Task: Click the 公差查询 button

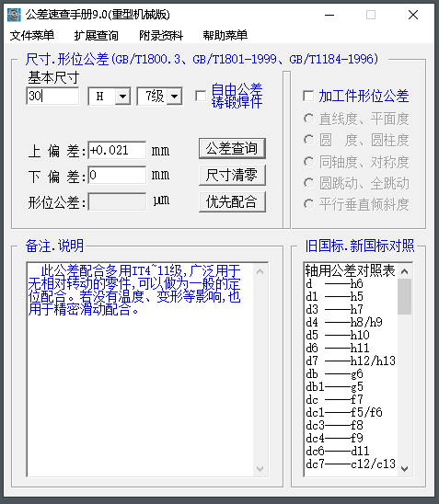Action: pyautogui.click(x=232, y=148)
